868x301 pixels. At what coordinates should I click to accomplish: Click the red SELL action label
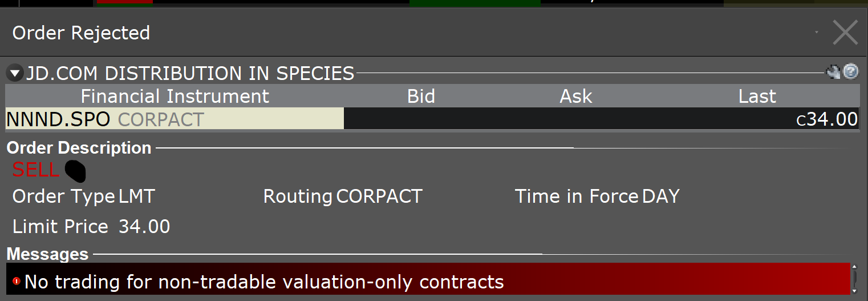click(x=35, y=170)
